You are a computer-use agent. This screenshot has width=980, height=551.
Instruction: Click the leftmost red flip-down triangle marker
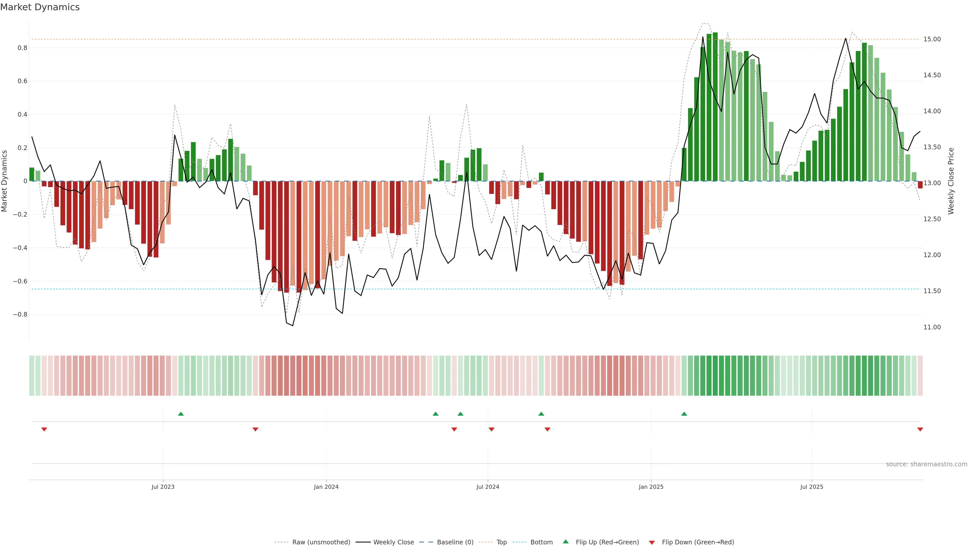[x=44, y=429]
